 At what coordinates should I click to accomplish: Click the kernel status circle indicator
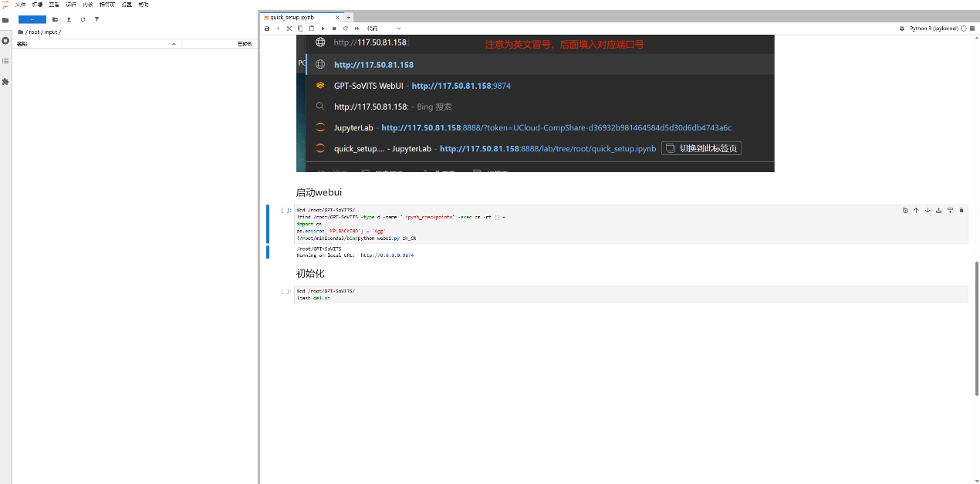coord(964,29)
